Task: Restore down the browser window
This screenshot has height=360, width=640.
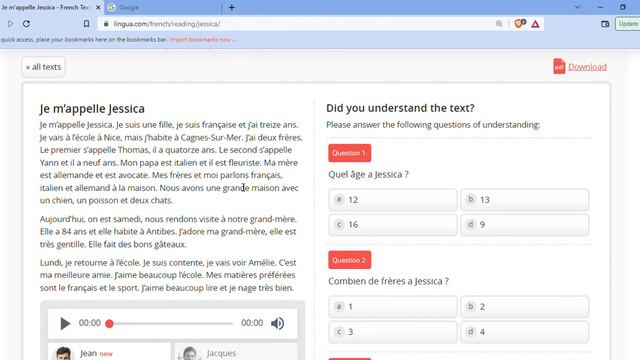Action: click(622, 7)
